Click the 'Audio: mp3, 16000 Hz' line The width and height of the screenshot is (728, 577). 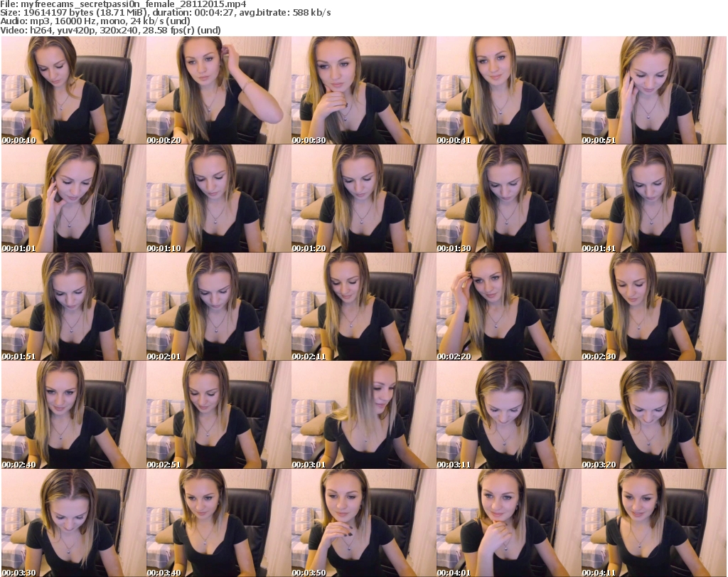tap(95, 21)
